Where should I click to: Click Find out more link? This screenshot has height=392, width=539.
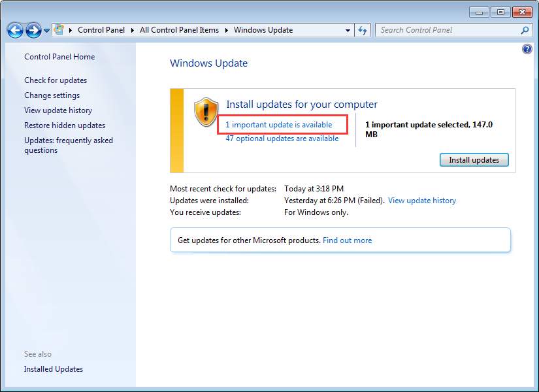(347, 240)
